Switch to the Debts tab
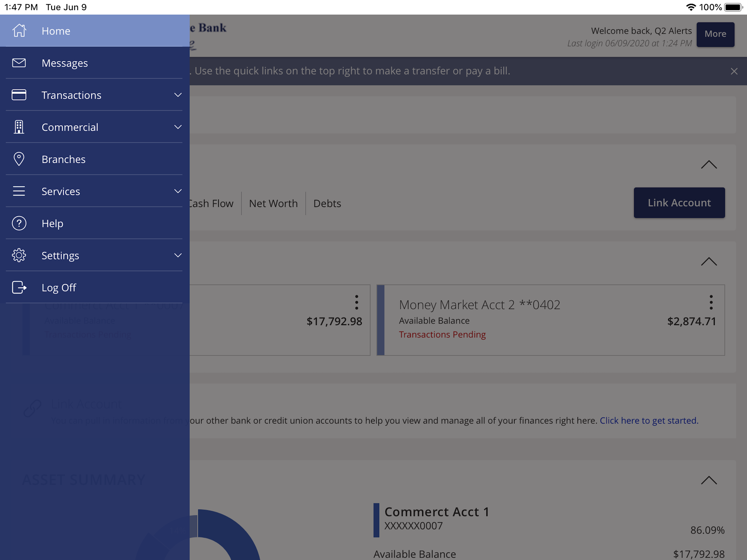 coord(327,203)
